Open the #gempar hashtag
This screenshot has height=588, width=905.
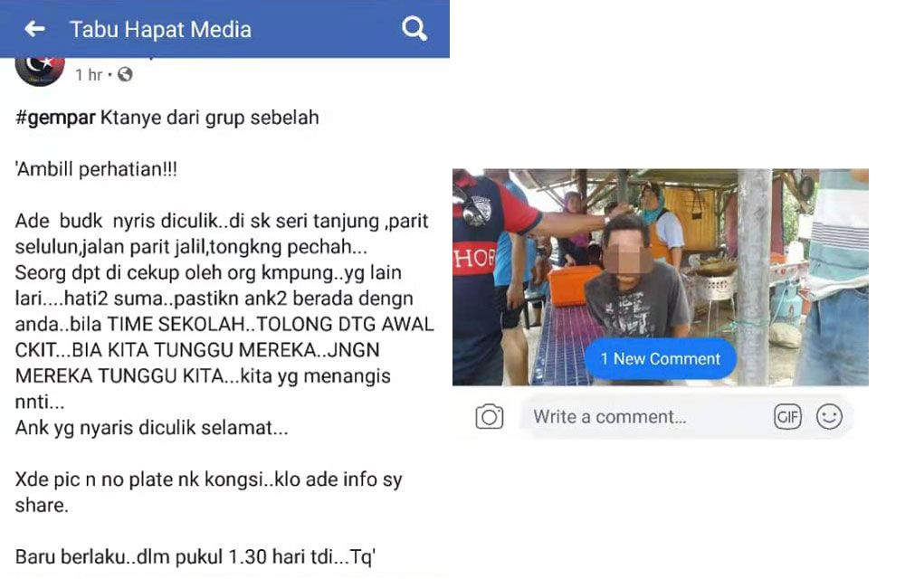coord(55,118)
